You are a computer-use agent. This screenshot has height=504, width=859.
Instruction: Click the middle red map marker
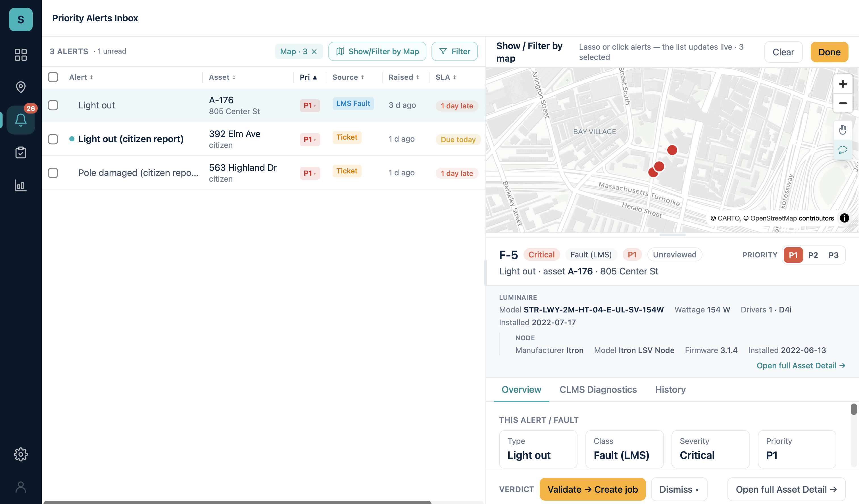click(x=659, y=166)
